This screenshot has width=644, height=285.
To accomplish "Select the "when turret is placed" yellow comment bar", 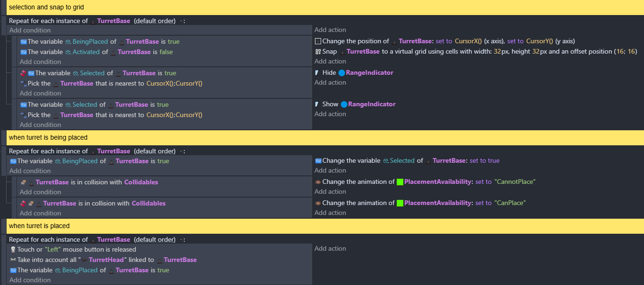I will coord(322,226).
